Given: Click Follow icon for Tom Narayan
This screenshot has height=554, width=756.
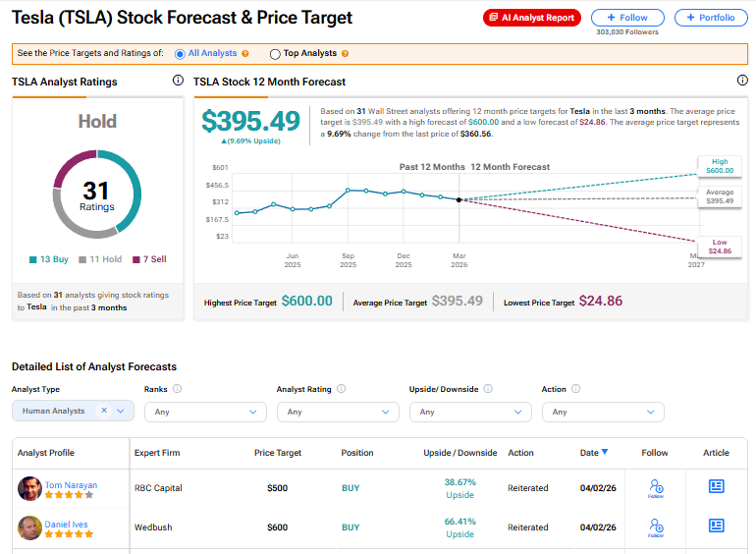Looking at the screenshot, I should pyautogui.click(x=656, y=487).
